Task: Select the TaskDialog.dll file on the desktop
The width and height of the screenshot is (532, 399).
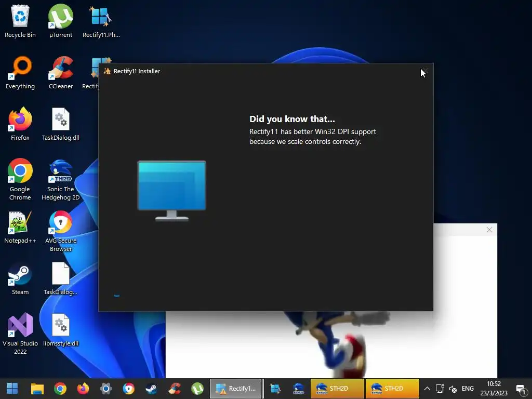Action: click(60, 124)
